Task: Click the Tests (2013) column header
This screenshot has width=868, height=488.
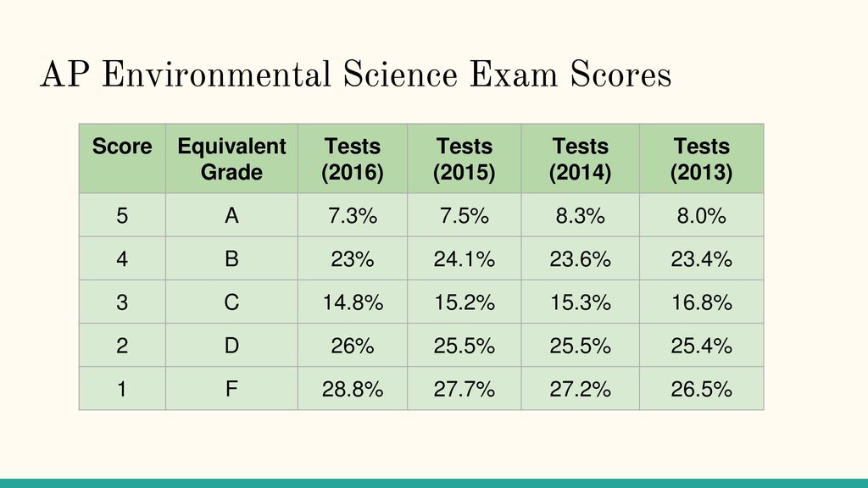Action: pos(701,158)
